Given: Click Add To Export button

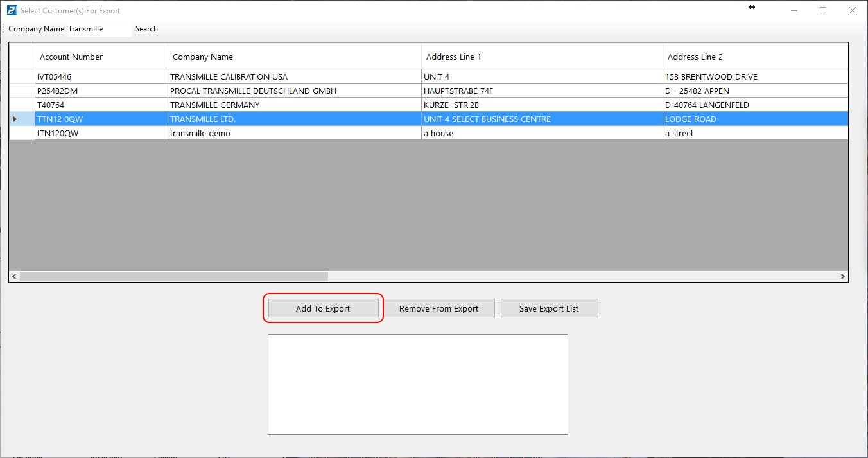Looking at the screenshot, I should point(323,308).
